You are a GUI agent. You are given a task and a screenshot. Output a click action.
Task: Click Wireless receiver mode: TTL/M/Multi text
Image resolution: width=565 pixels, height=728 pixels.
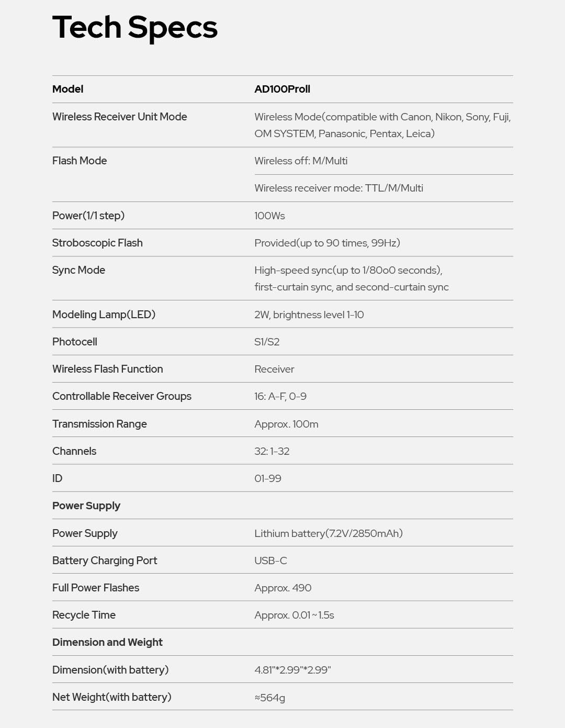338,188
